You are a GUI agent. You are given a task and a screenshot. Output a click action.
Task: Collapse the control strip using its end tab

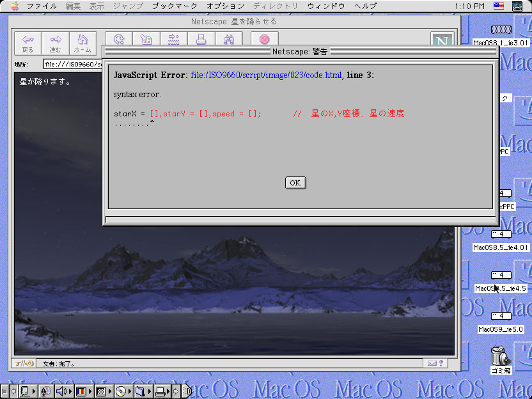point(187,391)
